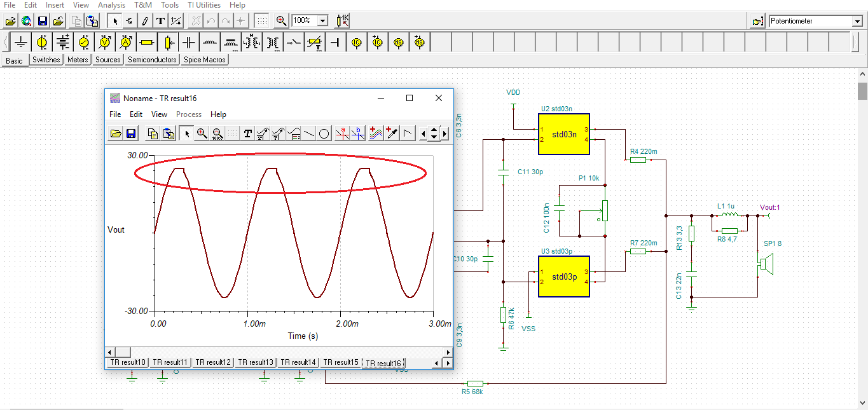Image resolution: width=868 pixels, height=410 pixels.
Task: Open the Analysis menu
Action: coord(111,5)
